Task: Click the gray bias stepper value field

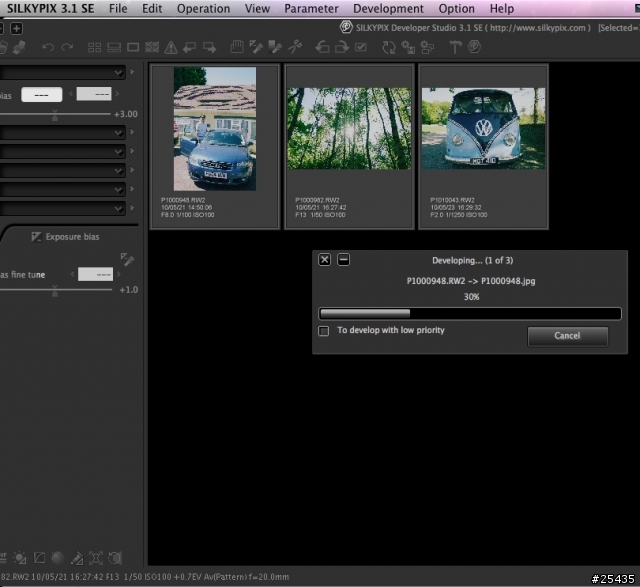Action: pos(94,94)
